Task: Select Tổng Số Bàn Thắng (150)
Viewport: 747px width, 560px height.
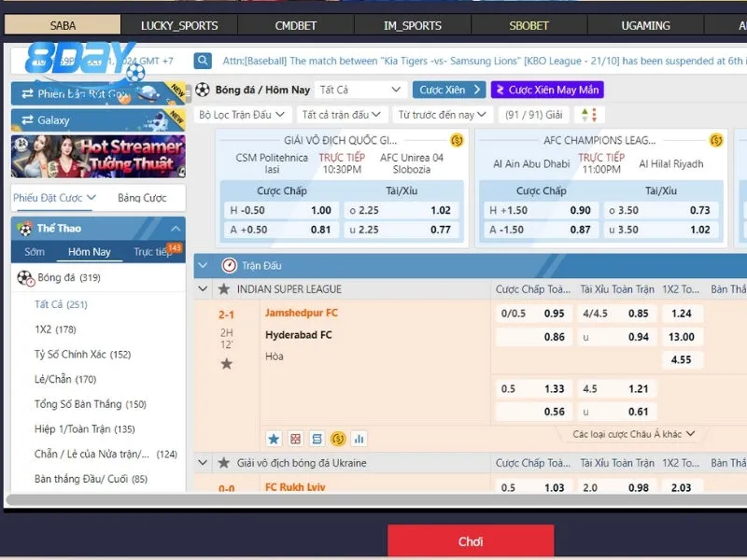Action: click(x=90, y=404)
